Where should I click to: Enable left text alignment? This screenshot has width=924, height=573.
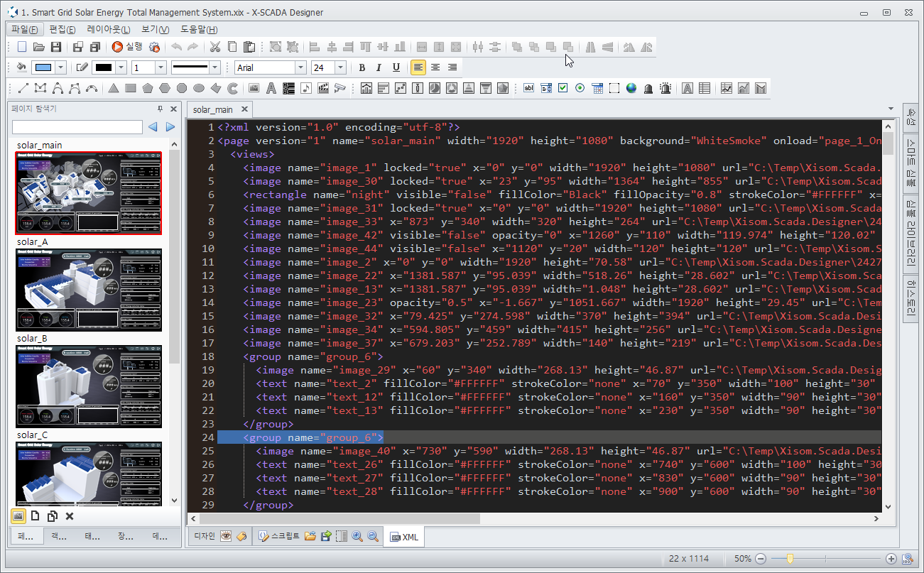point(418,67)
